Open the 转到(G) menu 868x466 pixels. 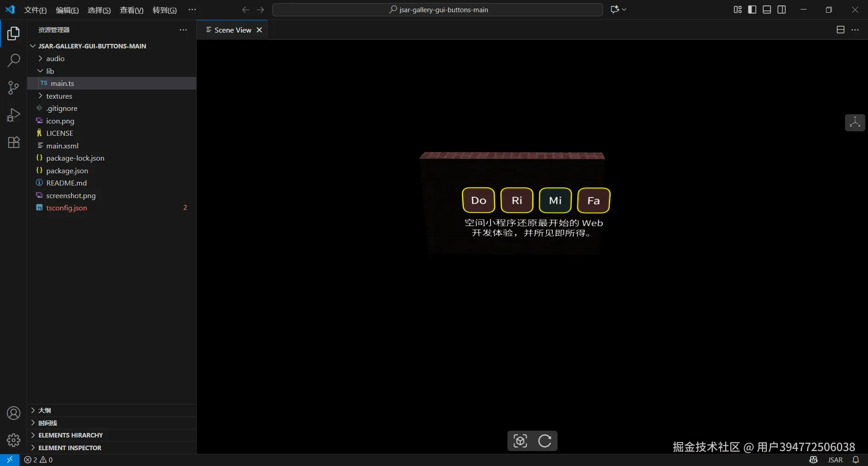[165, 10]
